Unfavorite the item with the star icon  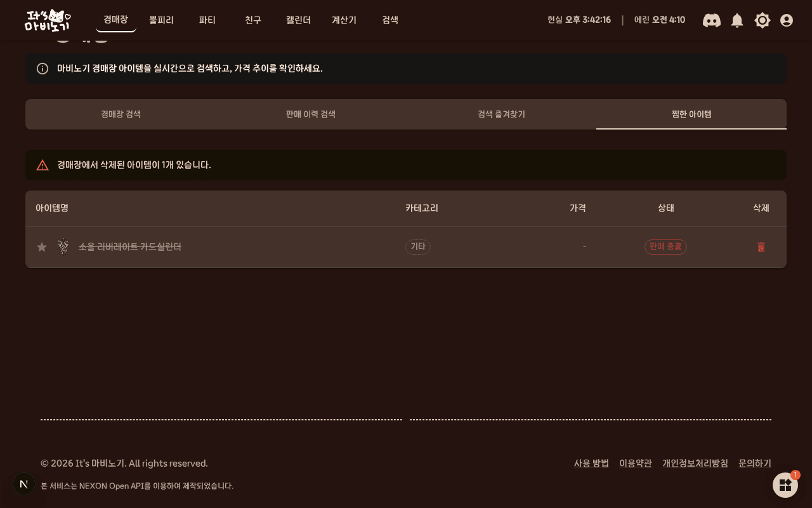(x=42, y=247)
